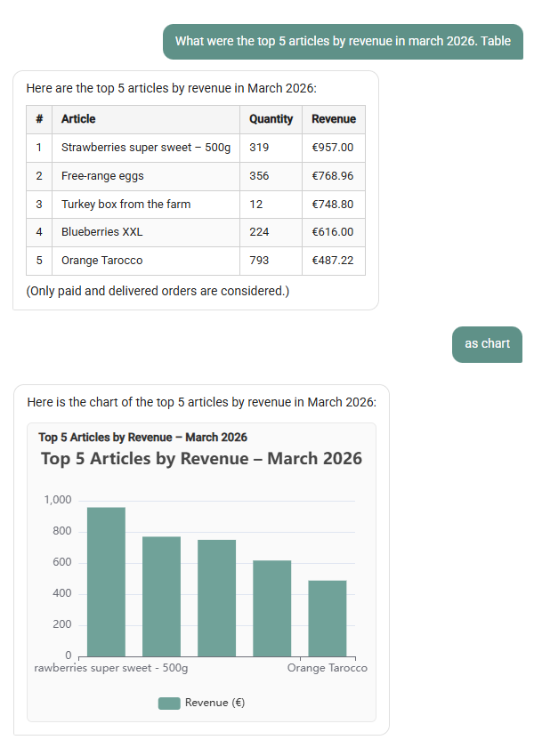This screenshot has height=756, width=534.
Task: Click the second chart bar for Free-range eggs
Action: [x=162, y=597]
